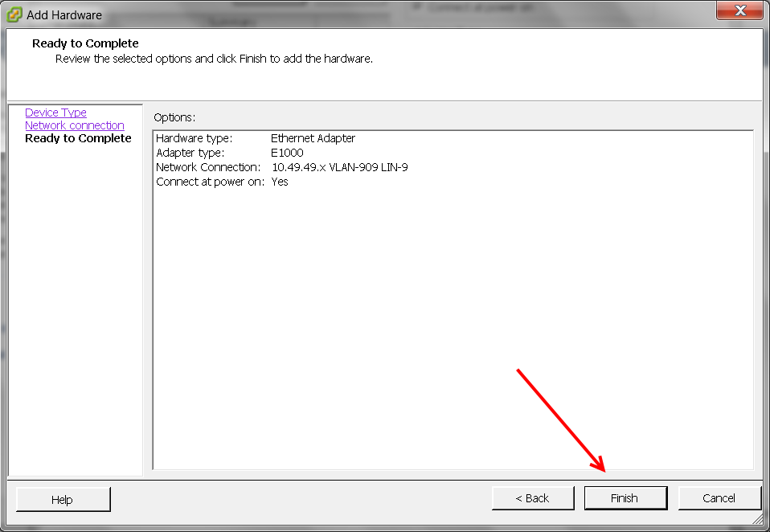The height and width of the screenshot is (532, 770).
Task: Click the Add Hardware window title text
Action: (x=64, y=15)
